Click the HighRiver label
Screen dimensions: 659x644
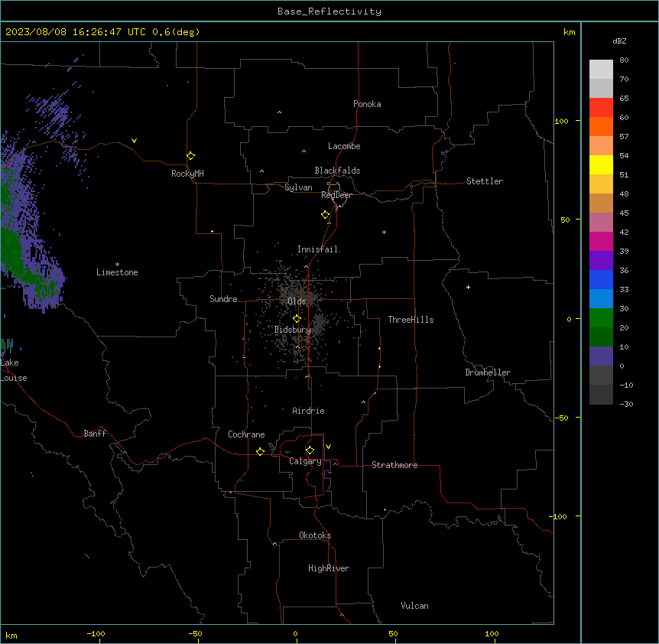[x=329, y=568]
